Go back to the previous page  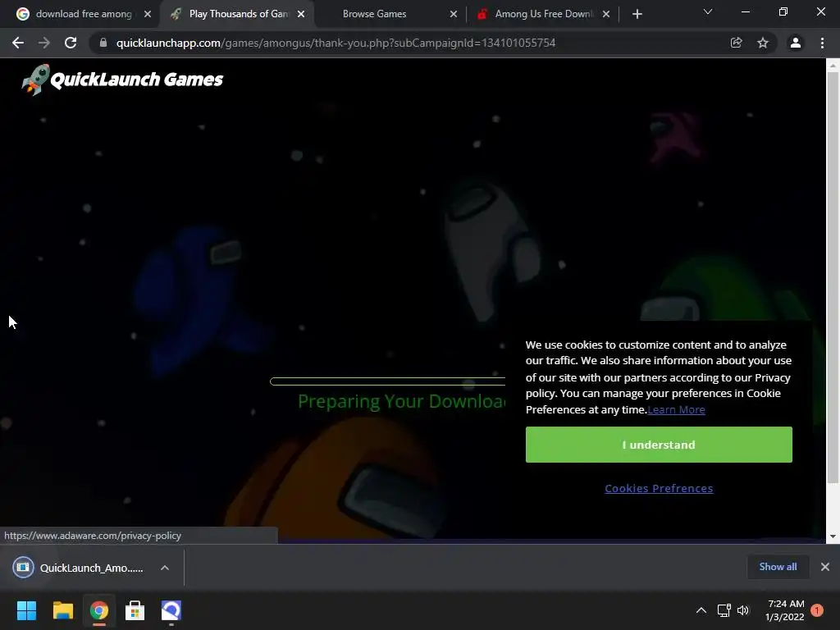click(x=18, y=43)
